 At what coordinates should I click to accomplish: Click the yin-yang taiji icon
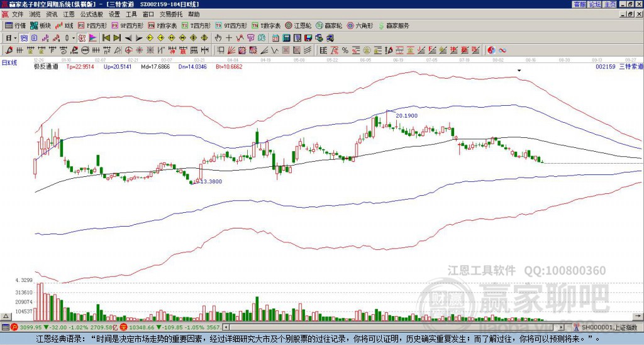click(x=491, y=50)
